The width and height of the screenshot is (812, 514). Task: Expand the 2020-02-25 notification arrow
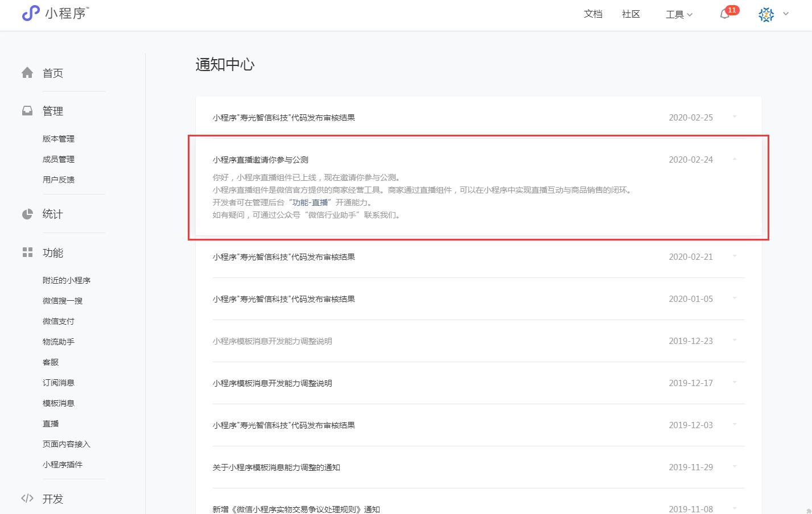(x=735, y=117)
